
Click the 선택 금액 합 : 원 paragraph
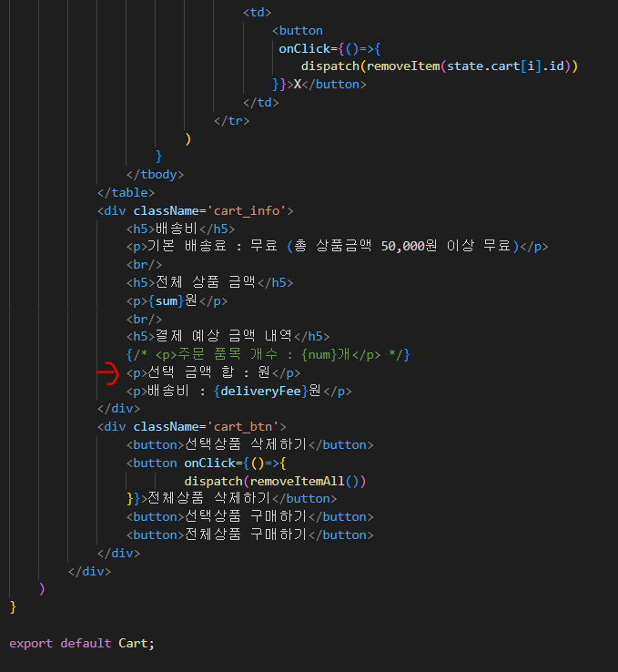[213, 372]
